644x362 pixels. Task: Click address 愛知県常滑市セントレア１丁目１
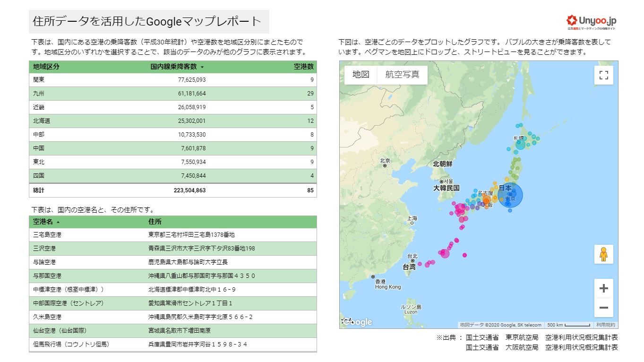190,303
